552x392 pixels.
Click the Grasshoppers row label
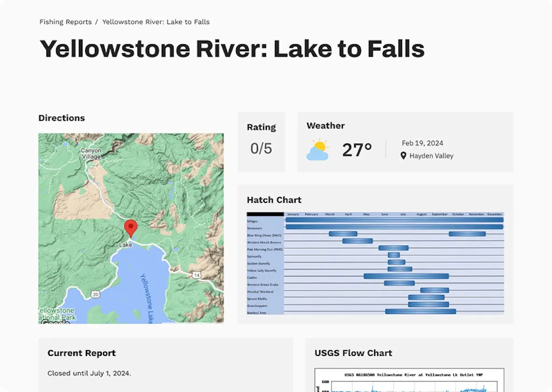(x=257, y=305)
